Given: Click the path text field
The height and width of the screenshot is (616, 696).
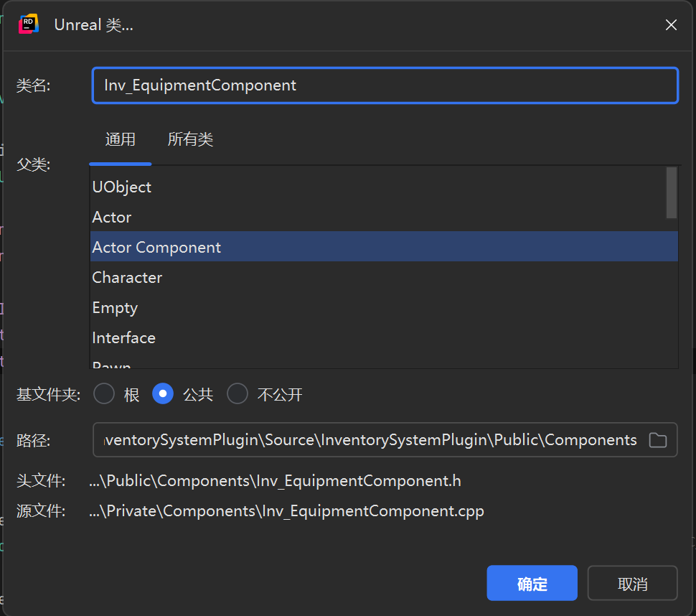Looking at the screenshot, I should click(x=370, y=440).
